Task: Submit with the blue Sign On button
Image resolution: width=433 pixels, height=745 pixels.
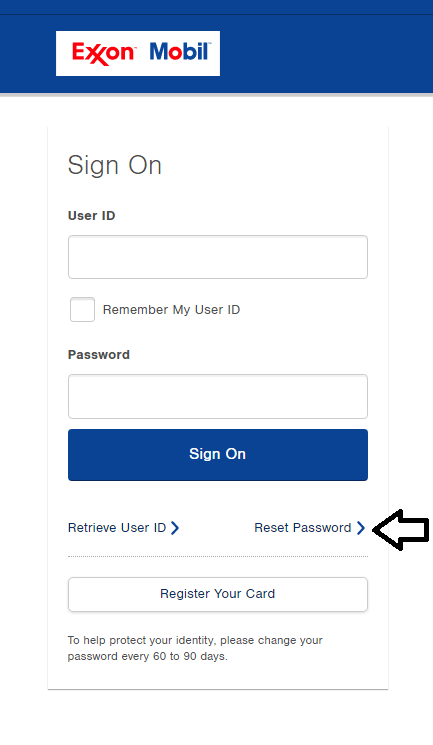Action: click(x=218, y=455)
